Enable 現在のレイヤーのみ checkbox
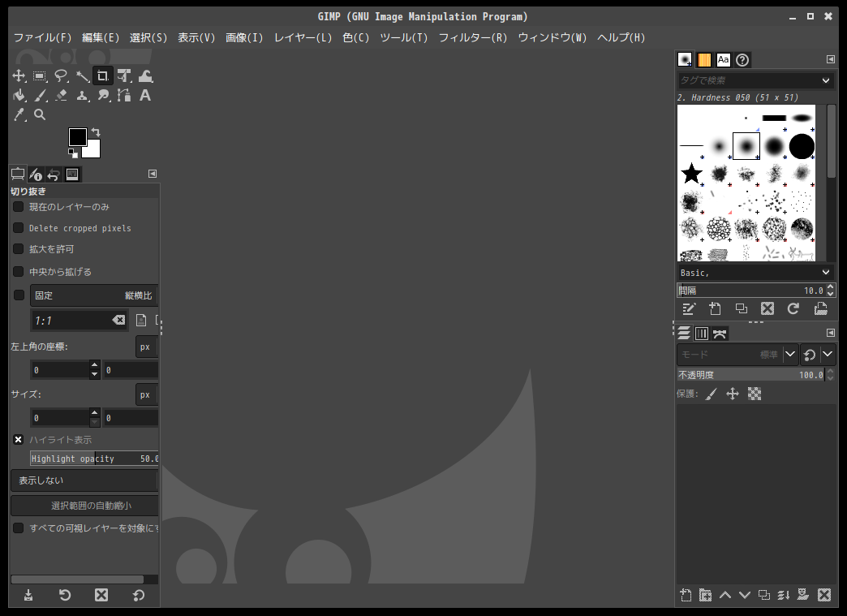Image resolution: width=847 pixels, height=616 pixels. point(19,206)
